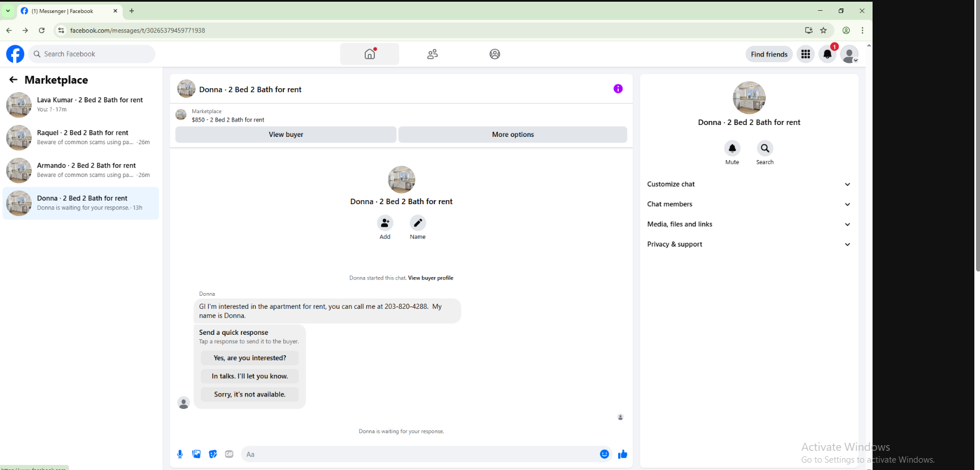
Task: Click the Name edit pencil icon
Action: tap(418, 223)
